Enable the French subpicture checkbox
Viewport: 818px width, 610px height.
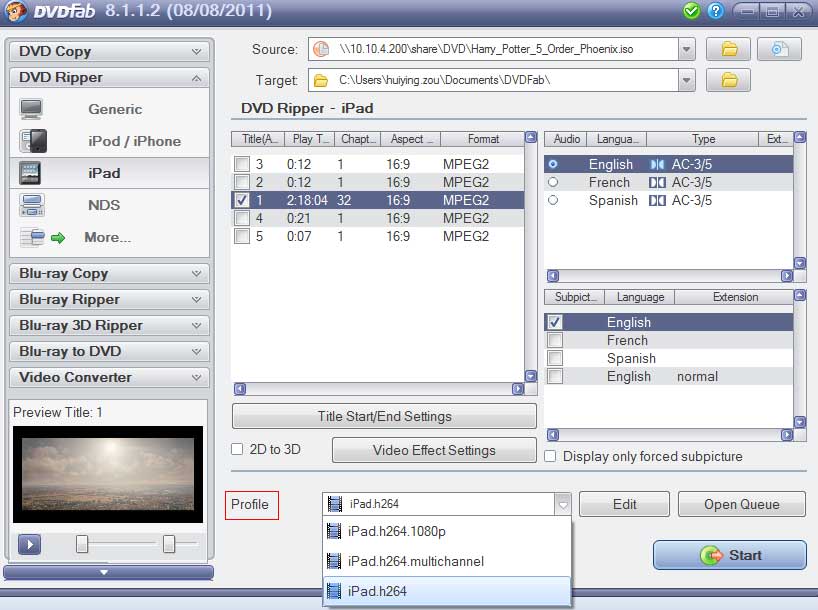pyautogui.click(x=555, y=340)
